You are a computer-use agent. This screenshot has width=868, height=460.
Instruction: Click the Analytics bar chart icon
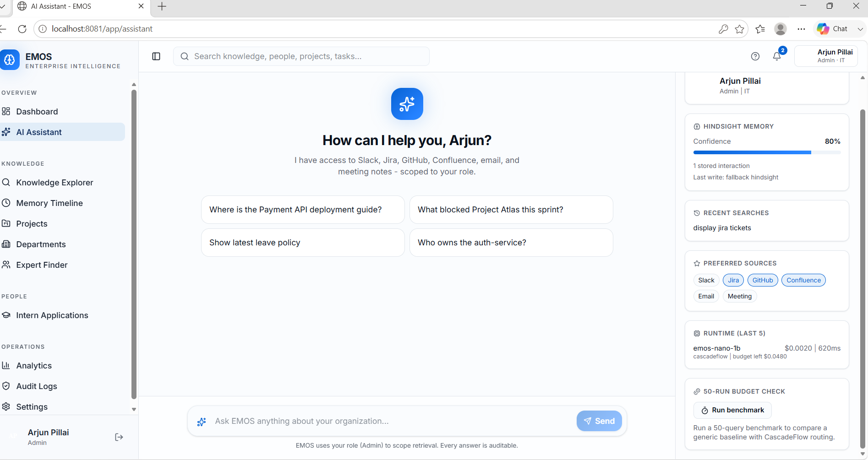point(6,365)
